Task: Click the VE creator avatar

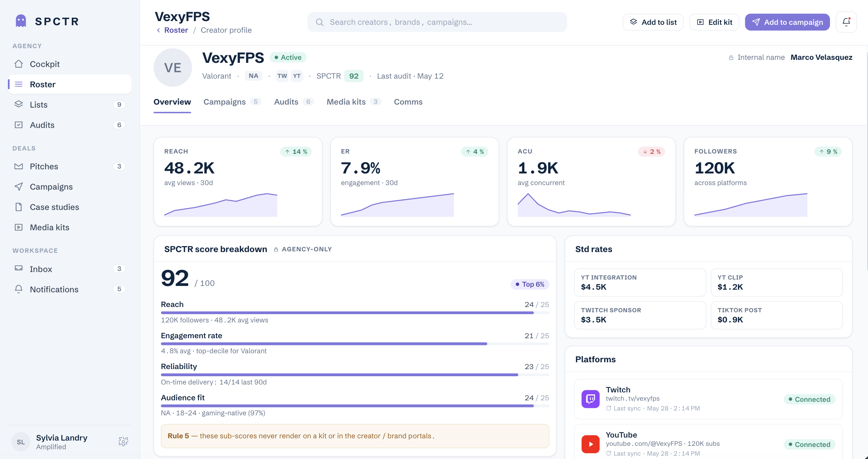Action: coord(173,68)
